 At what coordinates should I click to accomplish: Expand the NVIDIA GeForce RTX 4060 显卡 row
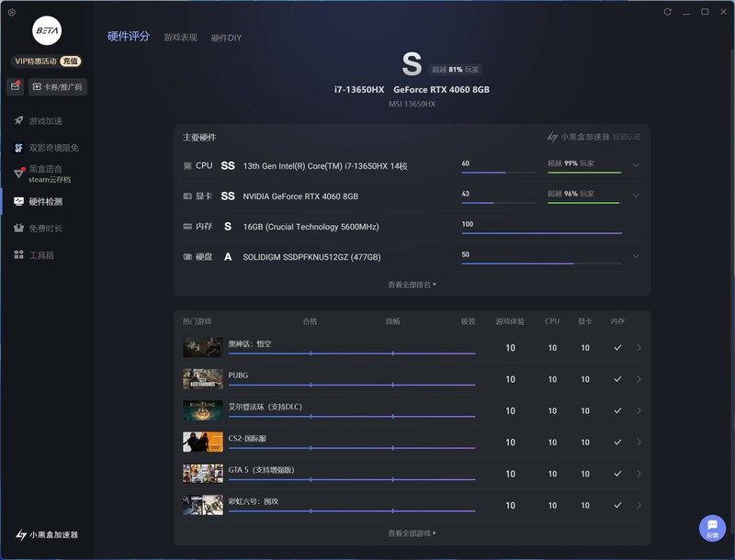pyautogui.click(x=636, y=196)
